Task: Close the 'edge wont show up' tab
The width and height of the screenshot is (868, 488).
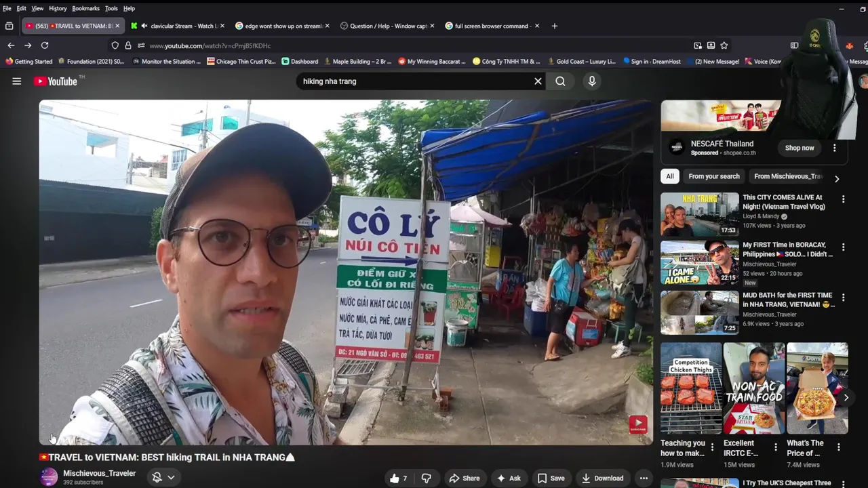Action: point(327,26)
